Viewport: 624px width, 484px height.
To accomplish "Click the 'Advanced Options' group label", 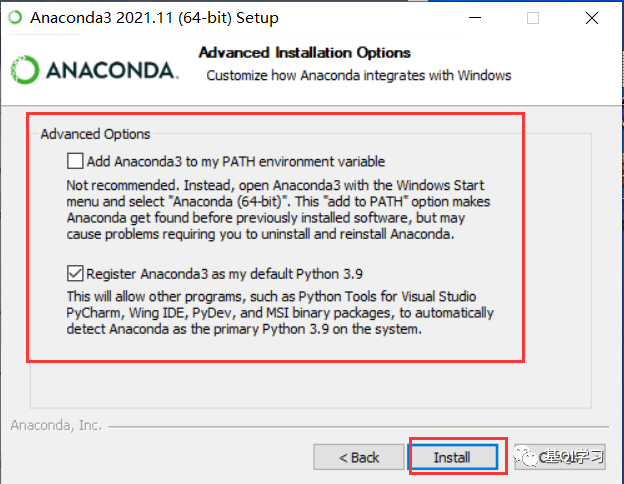I will pos(96,134).
